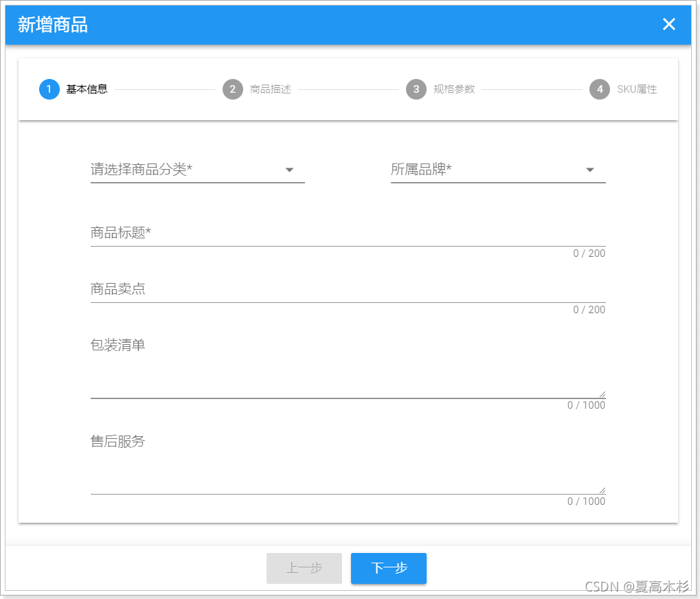
Task: Click step 2 circle icon for 商品描述
Action: click(x=232, y=89)
